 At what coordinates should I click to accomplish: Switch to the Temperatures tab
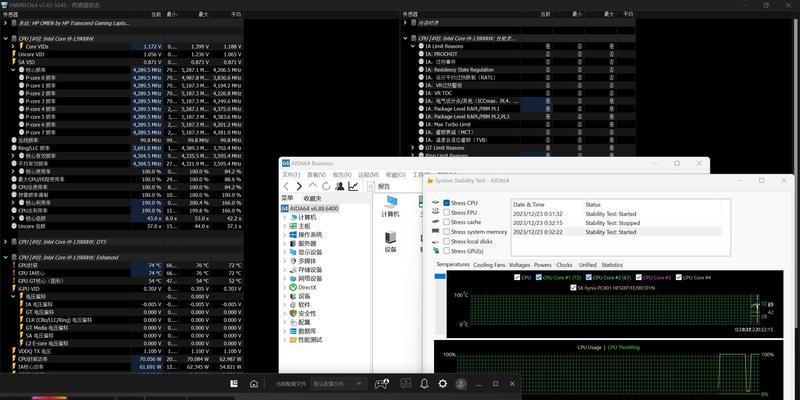(x=453, y=264)
